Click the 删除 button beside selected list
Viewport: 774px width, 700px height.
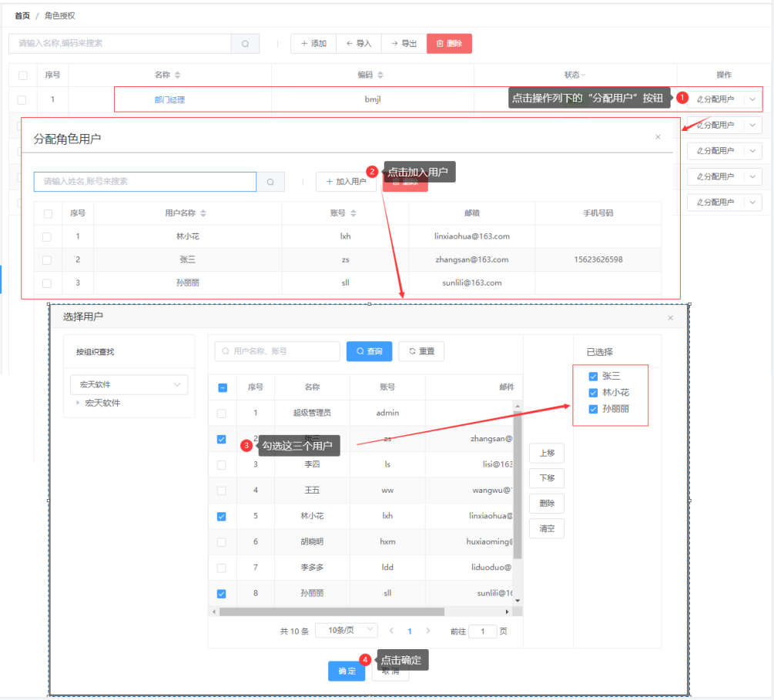coord(547,503)
